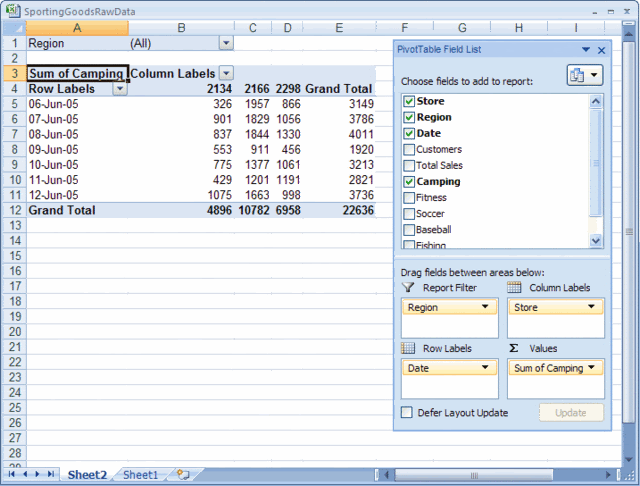Screen dimensions: 640x486
Task: Click the insert worksheet tab icon
Action: [x=183, y=475]
